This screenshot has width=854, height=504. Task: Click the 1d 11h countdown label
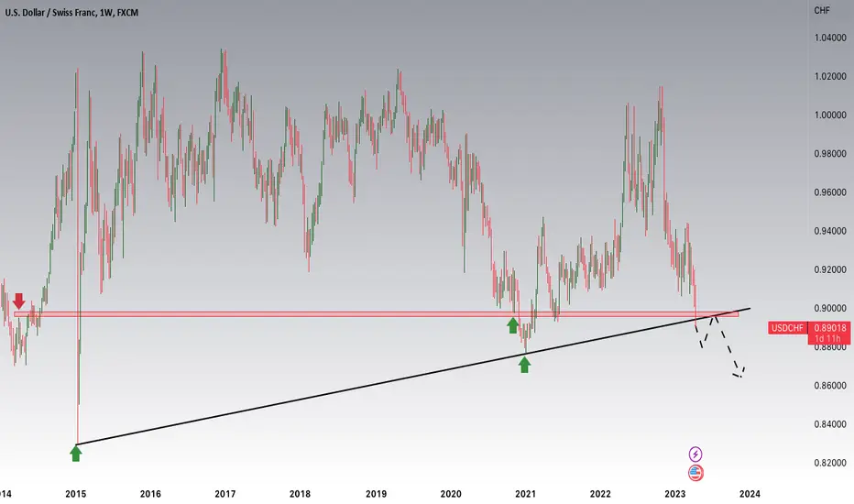[x=830, y=339]
